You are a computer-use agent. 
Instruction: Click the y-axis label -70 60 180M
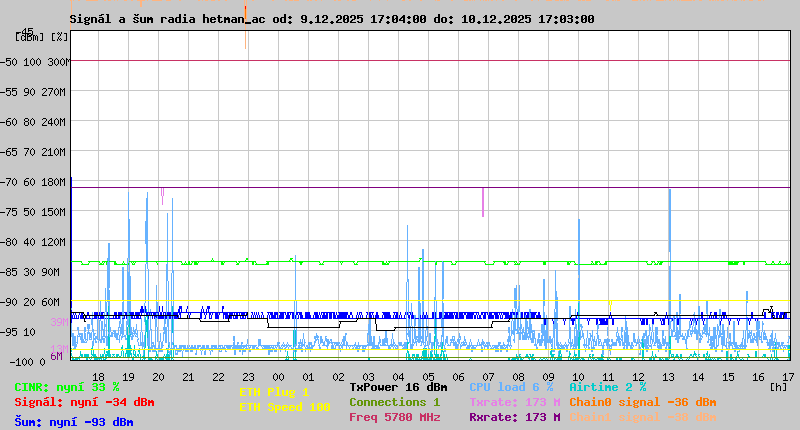point(33,182)
